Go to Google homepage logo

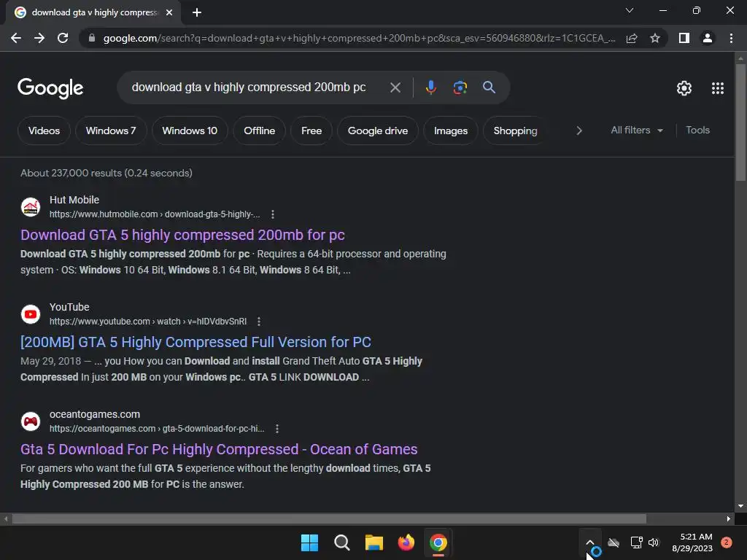(50, 88)
